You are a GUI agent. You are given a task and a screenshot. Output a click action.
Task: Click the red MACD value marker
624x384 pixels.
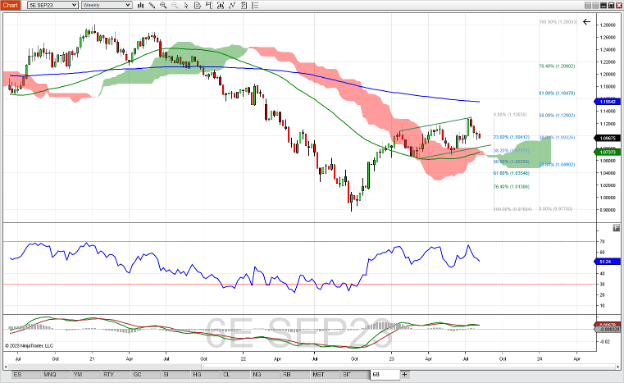608,325
